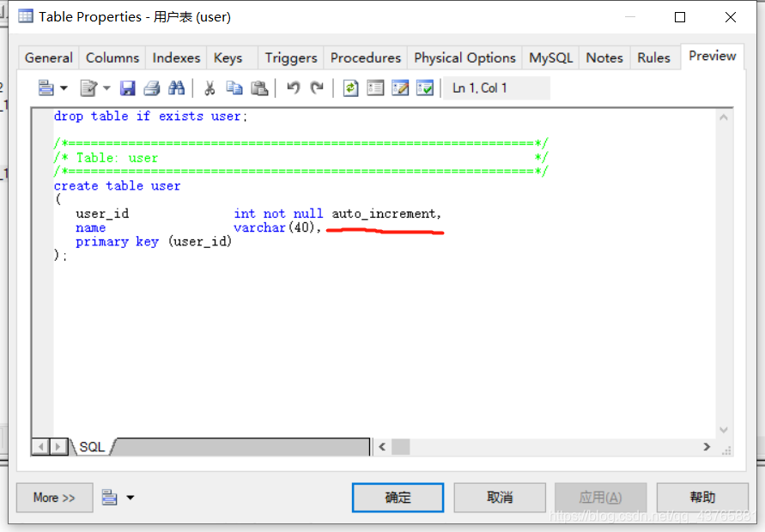Go to the Indexes tab
Viewport: 765px width, 532px height.
click(x=176, y=58)
